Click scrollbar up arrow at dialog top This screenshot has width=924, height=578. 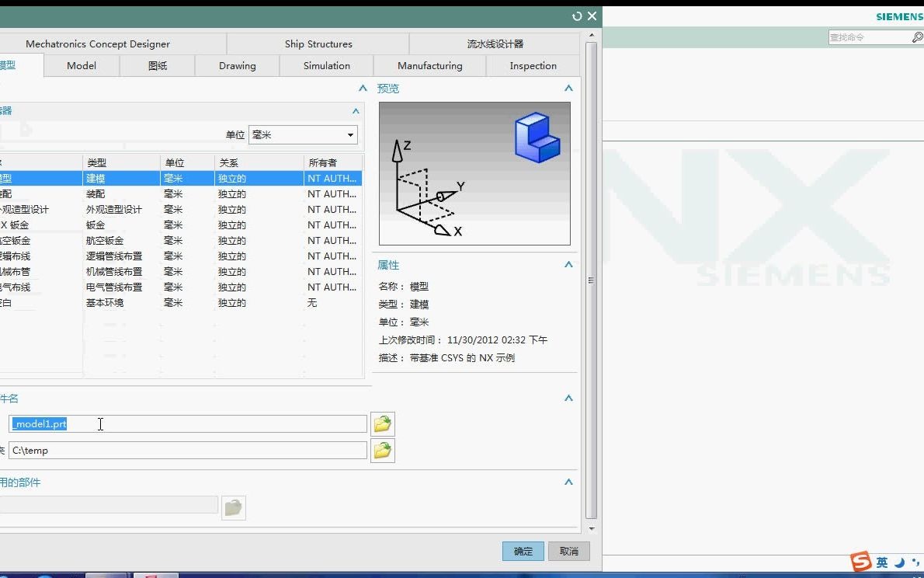point(592,36)
